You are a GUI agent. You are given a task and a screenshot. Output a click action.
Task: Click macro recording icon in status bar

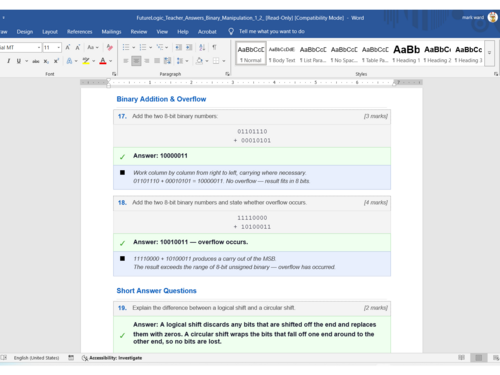[x=71, y=358]
